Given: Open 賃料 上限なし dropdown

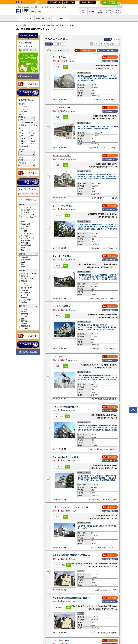Looking at the screenshot, I should point(26,120).
